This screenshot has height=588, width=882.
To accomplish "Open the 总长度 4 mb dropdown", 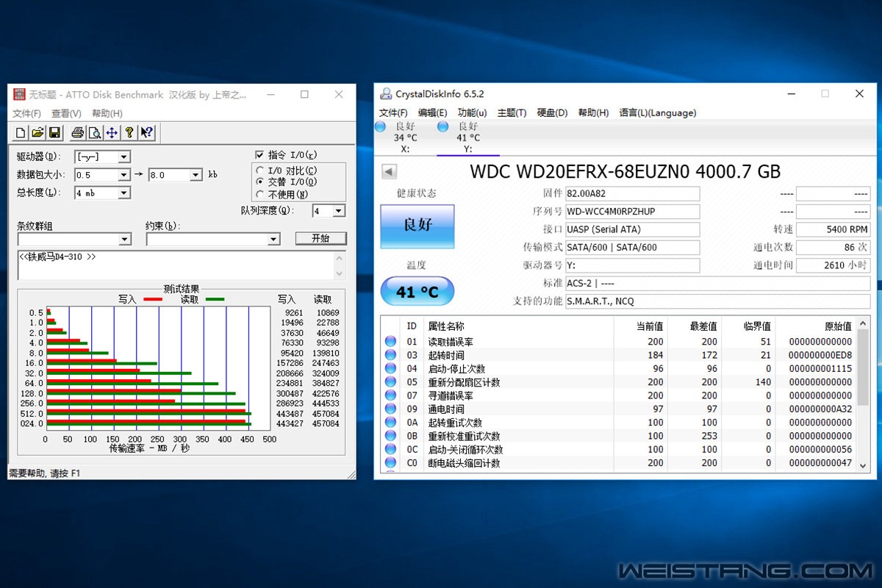I will [124, 193].
